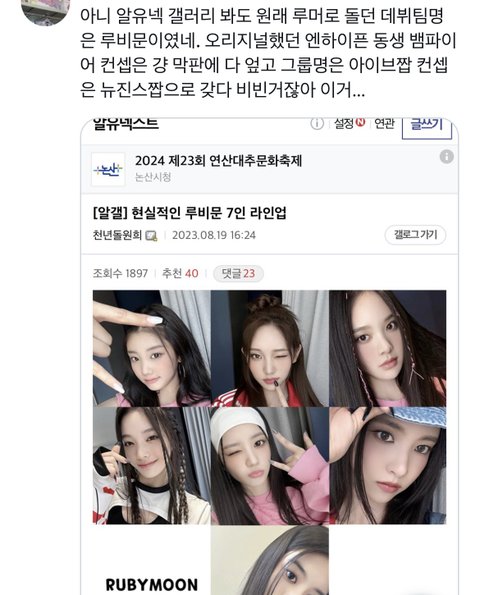Click the ad info icon on the banner
480x595 pixels.
click(x=447, y=156)
